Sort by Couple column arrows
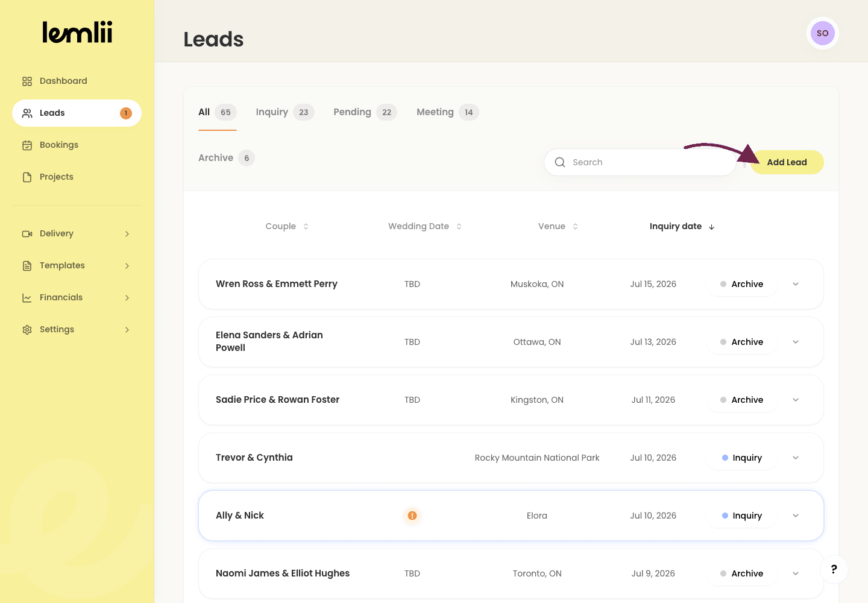The height and width of the screenshot is (603, 868). pyautogui.click(x=306, y=226)
